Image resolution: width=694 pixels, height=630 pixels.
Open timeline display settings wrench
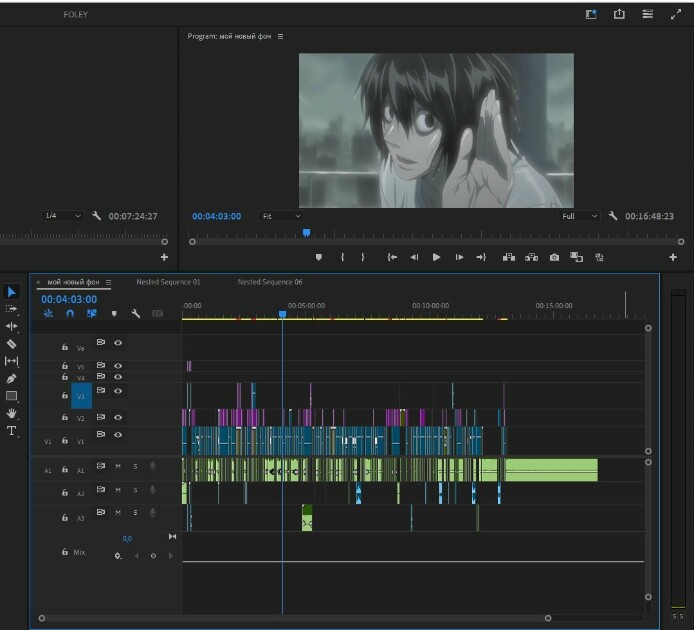coord(135,313)
